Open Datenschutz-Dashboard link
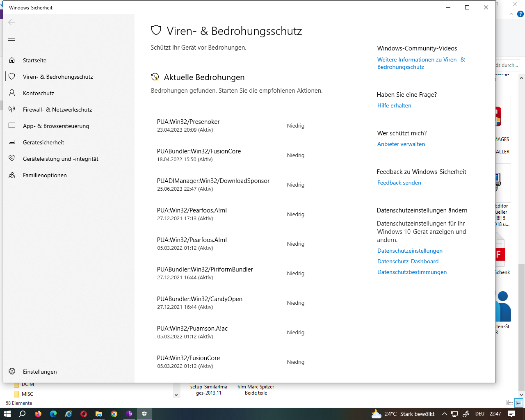Screen dimensions: 525x420 pyautogui.click(x=408, y=261)
